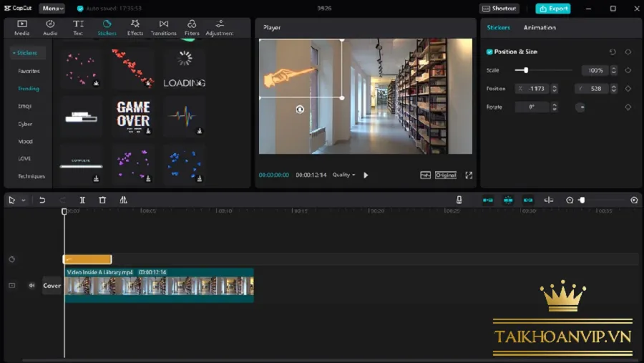
Task: Delete the selected clip
Action: point(102,200)
